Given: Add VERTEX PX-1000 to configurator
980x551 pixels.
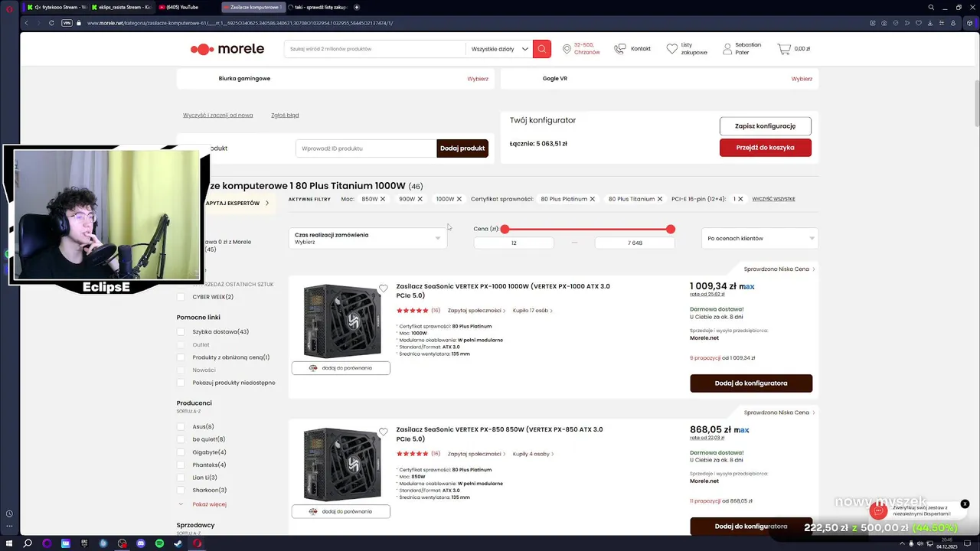Looking at the screenshot, I should click(x=751, y=383).
